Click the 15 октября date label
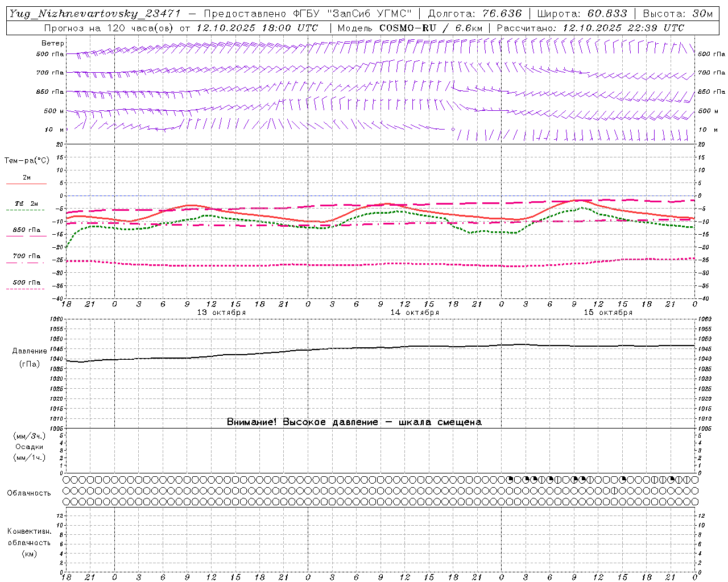 [x=608, y=313]
